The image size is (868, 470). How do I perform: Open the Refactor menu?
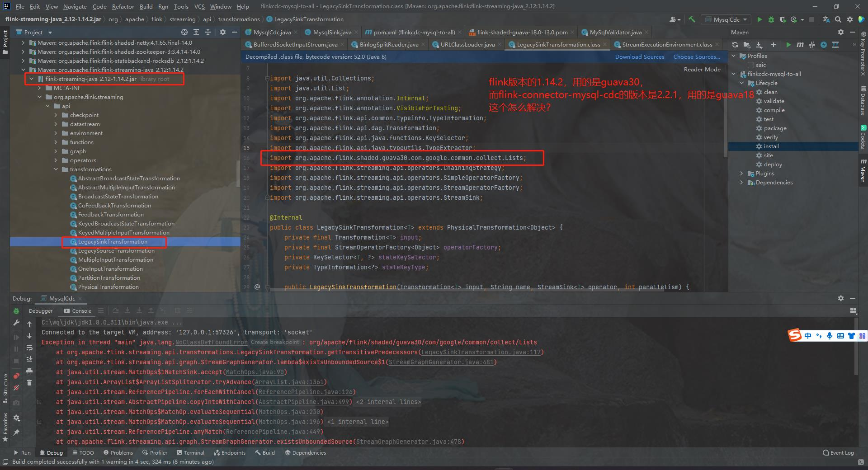point(123,6)
